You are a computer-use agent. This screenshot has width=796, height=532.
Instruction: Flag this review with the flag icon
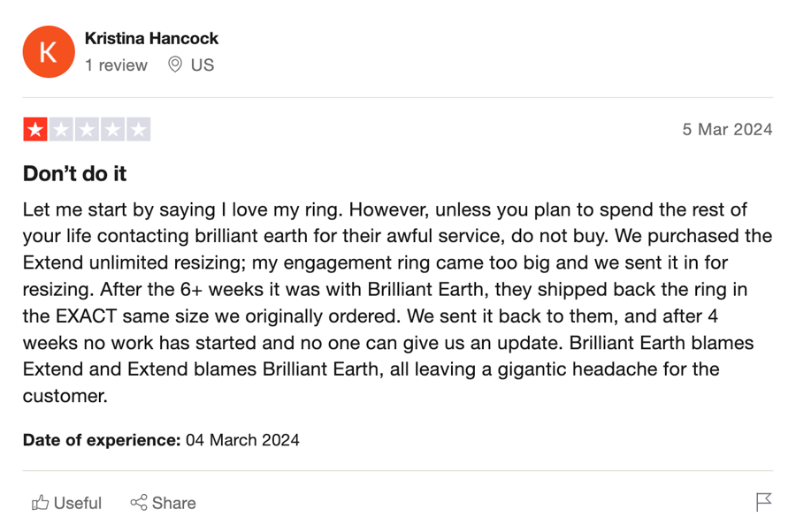pyautogui.click(x=763, y=502)
